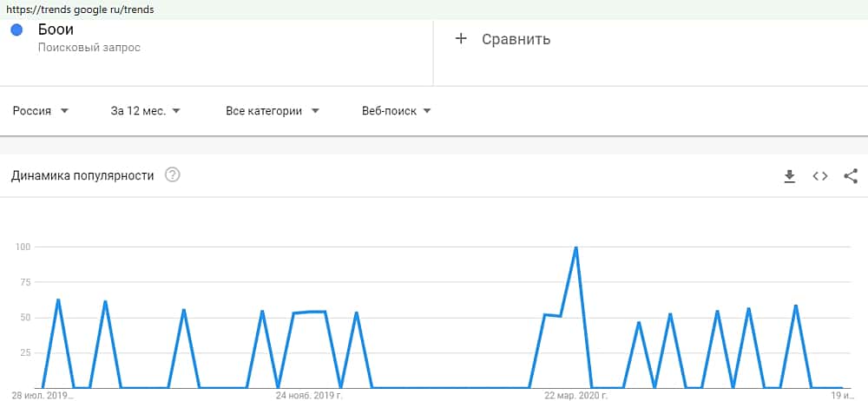The width and height of the screenshot is (868, 401).
Task: Open the Россия region dropdown
Action: [x=41, y=111]
